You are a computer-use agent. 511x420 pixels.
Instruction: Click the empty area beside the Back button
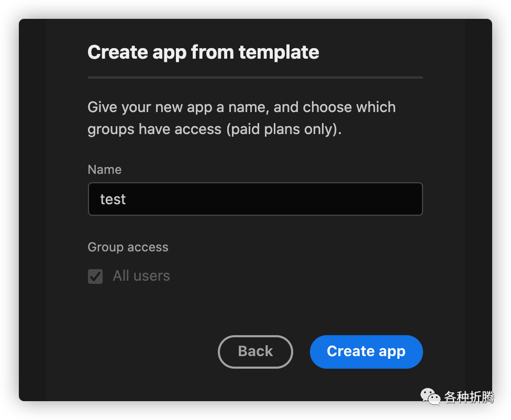[x=152, y=351]
